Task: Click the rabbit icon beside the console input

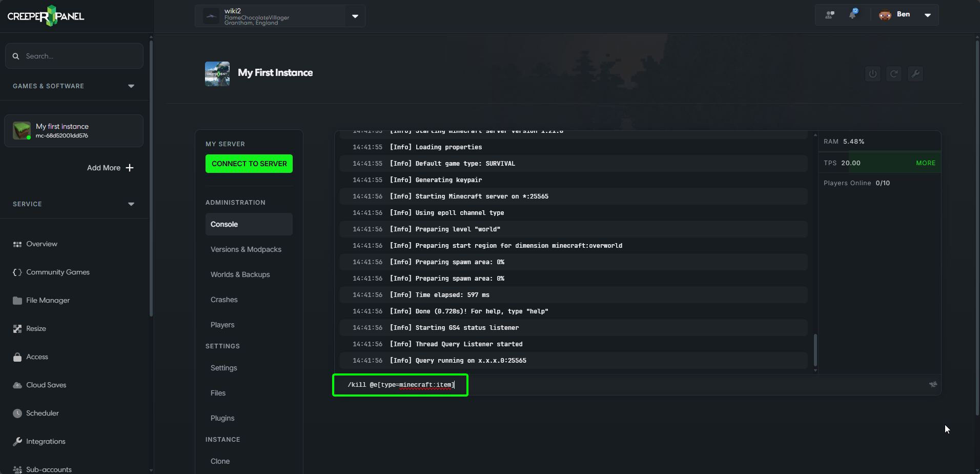Action: coord(932,384)
